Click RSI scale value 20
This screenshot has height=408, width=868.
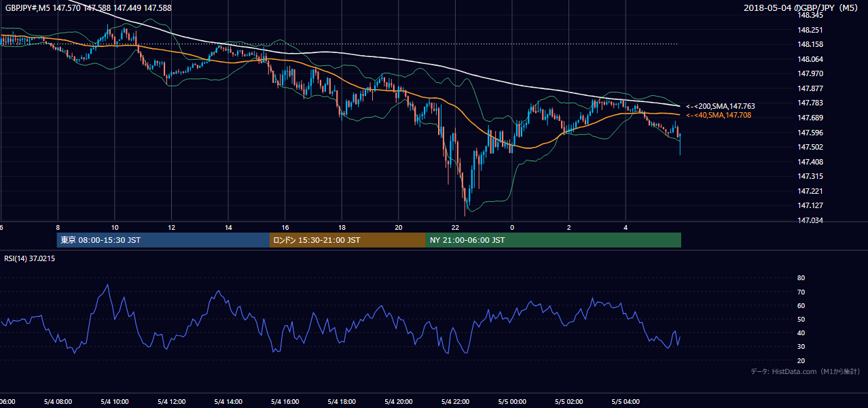(801, 360)
